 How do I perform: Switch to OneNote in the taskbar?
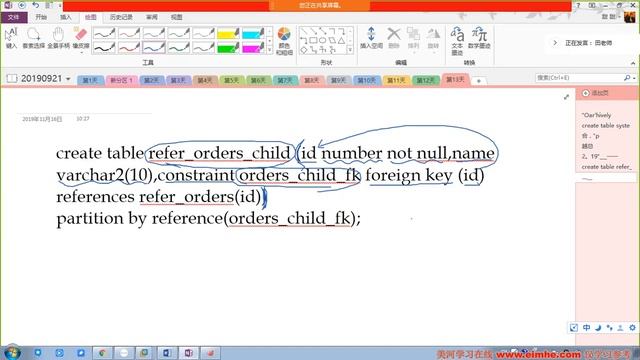point(188,353)
